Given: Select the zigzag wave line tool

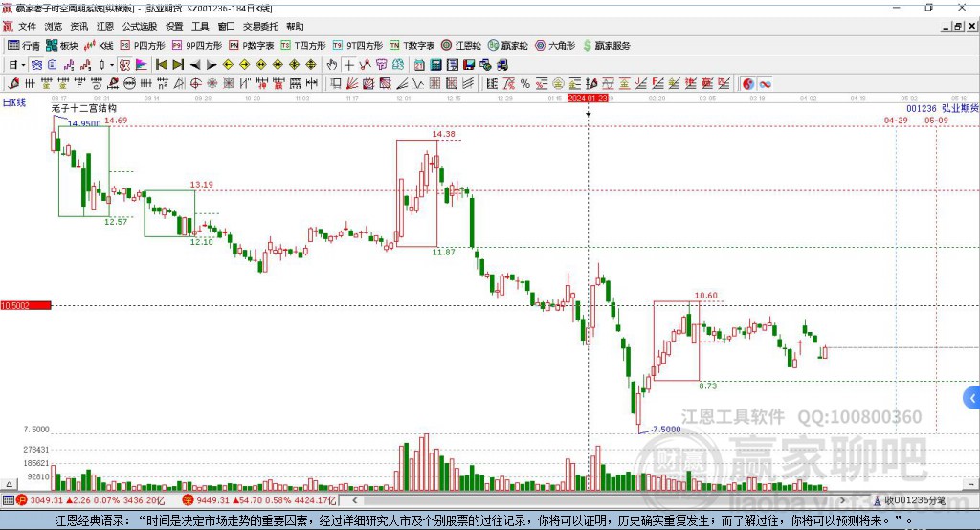Looking at the screenshot, I should [x=418, y=84].
